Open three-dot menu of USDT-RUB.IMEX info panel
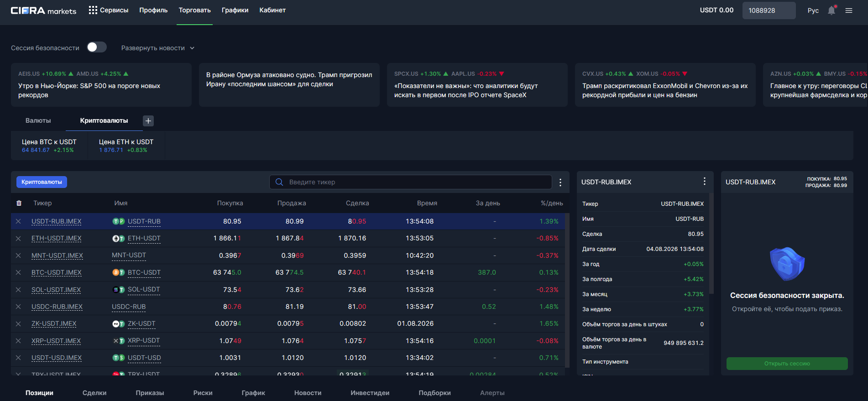868x401 pixels. (x=705, y=182)
